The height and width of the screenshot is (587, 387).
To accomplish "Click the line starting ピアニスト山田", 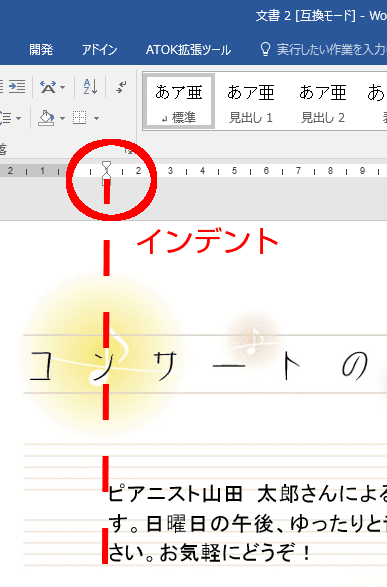I will click(x=247, y=493).
